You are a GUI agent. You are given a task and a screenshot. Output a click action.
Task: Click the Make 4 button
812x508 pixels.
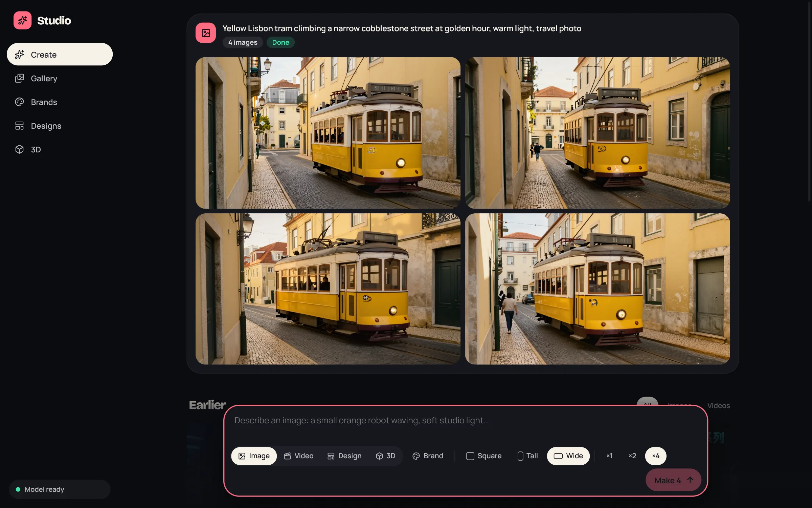(x=673, y=480)
